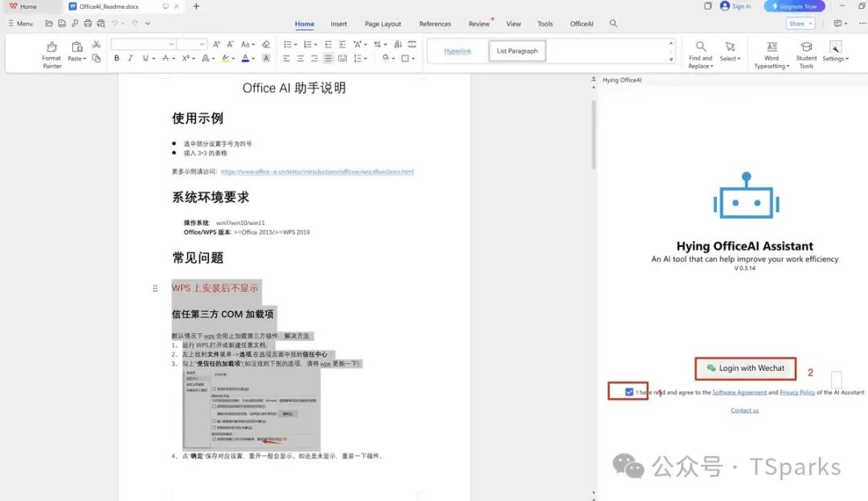The image size is (868, 501).
Task: Click the Open folder icon in quick toolbar
Action: (x=49, y=23)
